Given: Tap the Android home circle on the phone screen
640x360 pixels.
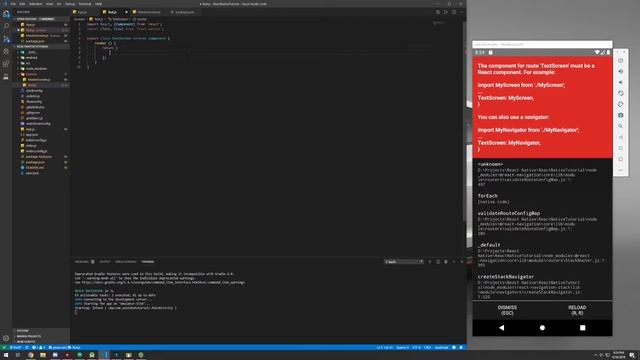Looking at the screenshot, I should (542, 327).
